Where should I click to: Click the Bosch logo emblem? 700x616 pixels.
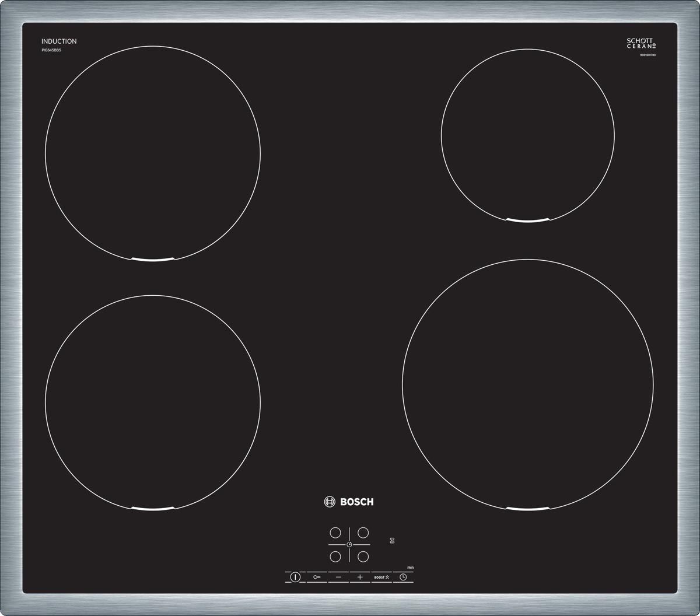(330, 502)
